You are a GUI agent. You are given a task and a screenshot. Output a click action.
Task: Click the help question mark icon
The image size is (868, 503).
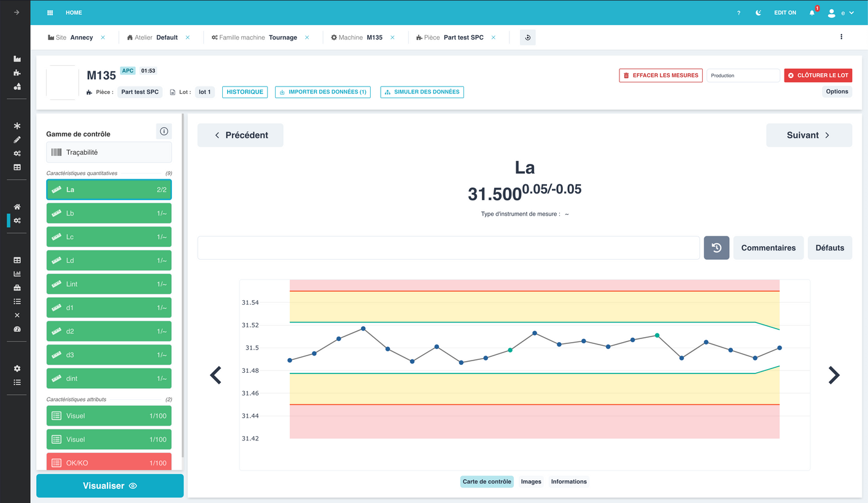739,13
